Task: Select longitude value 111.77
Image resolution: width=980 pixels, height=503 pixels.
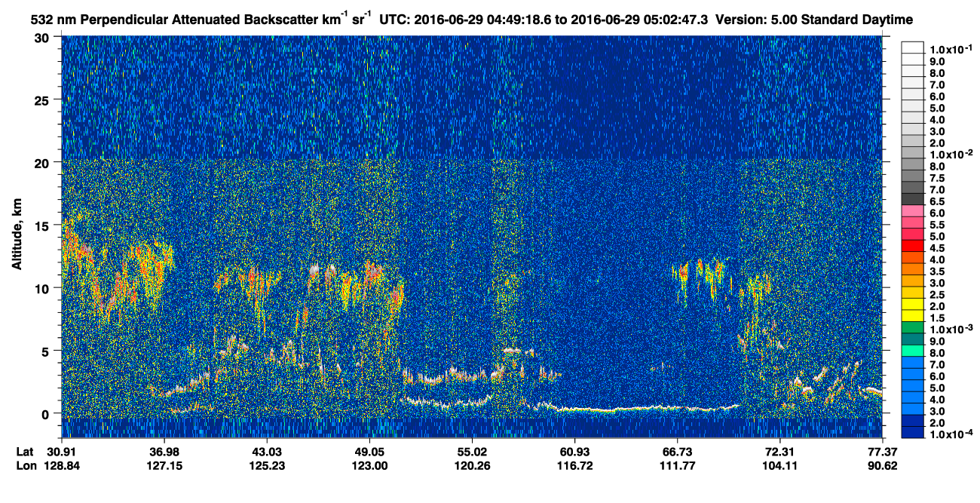Action: (x=677, y=466)
